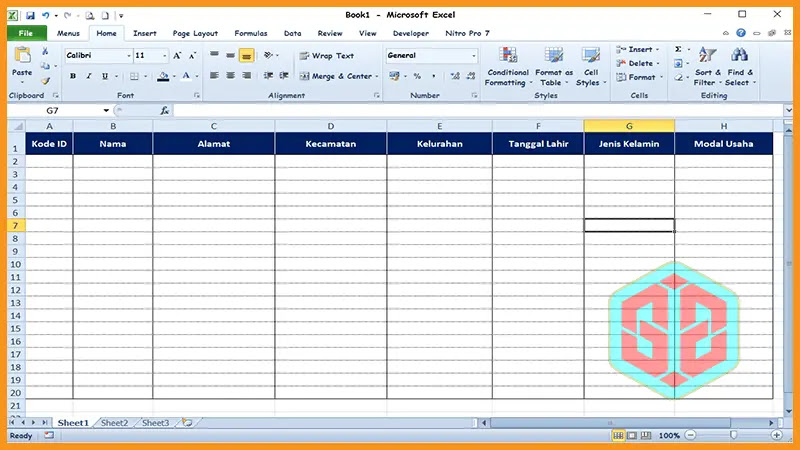The image size is (800, 450).
Task: Switch to the Page Layout tab
Action: 195,33
